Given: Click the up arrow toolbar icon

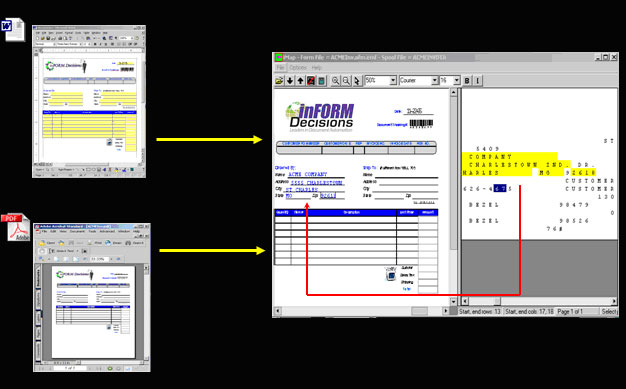Looking at the screenshot, I should pos(300,81).
